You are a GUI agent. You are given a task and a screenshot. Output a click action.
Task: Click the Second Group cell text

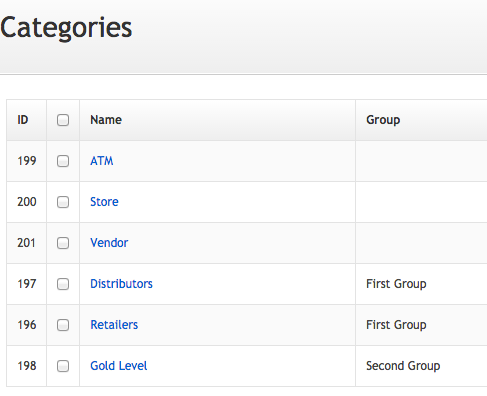[x=403, y=366]
